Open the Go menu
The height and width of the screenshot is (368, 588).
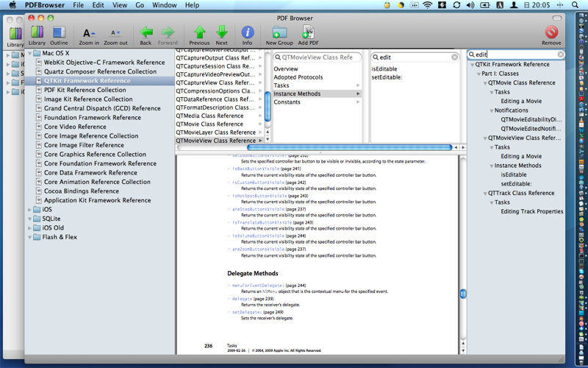[140, 5]
